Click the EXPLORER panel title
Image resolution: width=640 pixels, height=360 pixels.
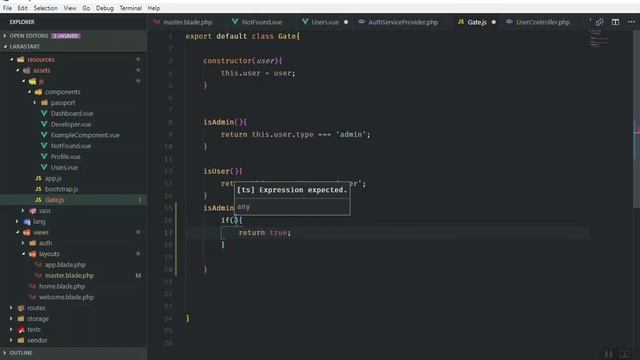(22, 22)
